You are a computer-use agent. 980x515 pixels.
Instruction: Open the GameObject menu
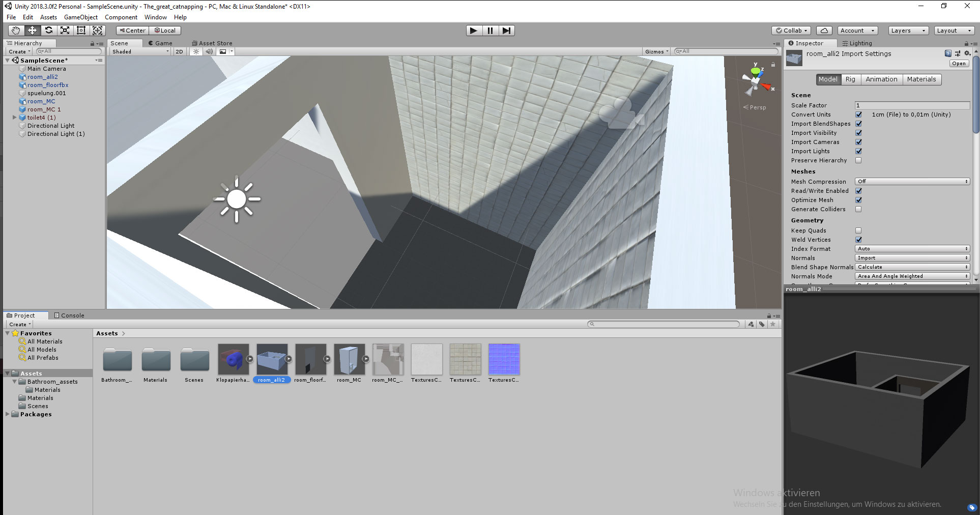click(80, 17)
